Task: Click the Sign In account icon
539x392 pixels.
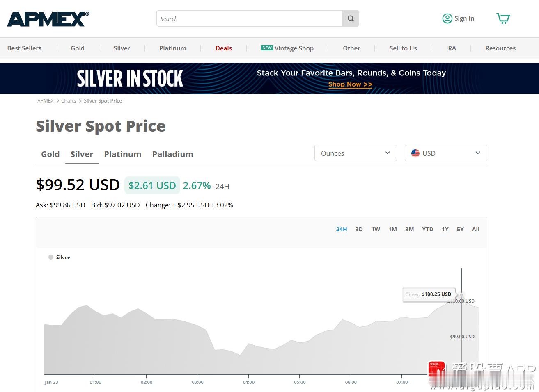Action: click(447, 18)
